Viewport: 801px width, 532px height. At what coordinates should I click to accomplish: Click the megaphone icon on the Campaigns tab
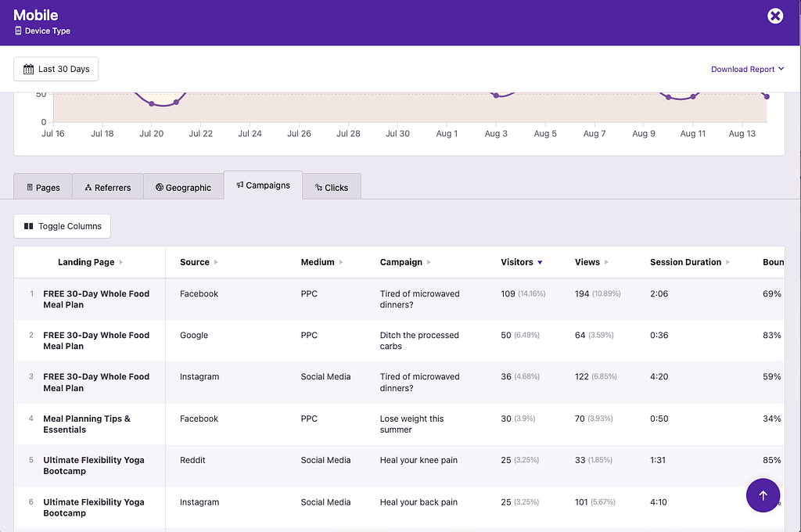[239, 185]
